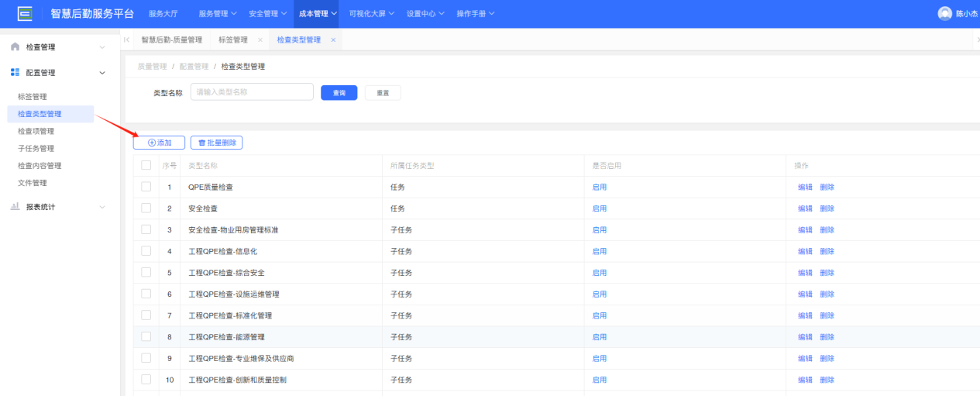Viewport: 980px width, 396px height.
Task: Check the box for 工程QPE检查-创新和质量控制
Action: (146, 380)
